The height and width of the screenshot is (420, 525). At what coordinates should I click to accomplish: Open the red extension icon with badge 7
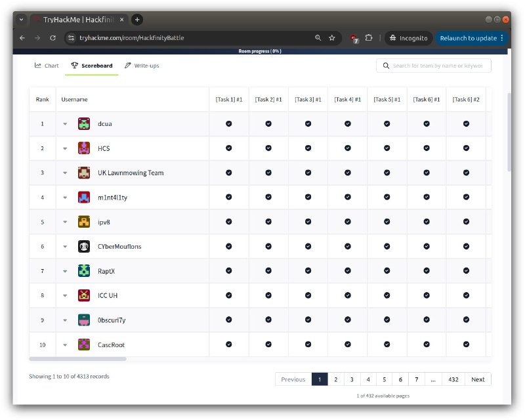[x=354, y=39]
